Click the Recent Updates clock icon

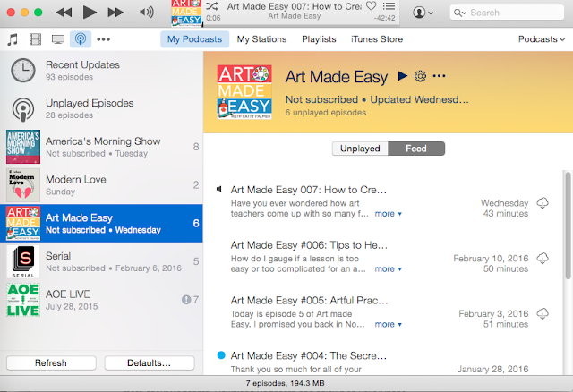[23, 70]
